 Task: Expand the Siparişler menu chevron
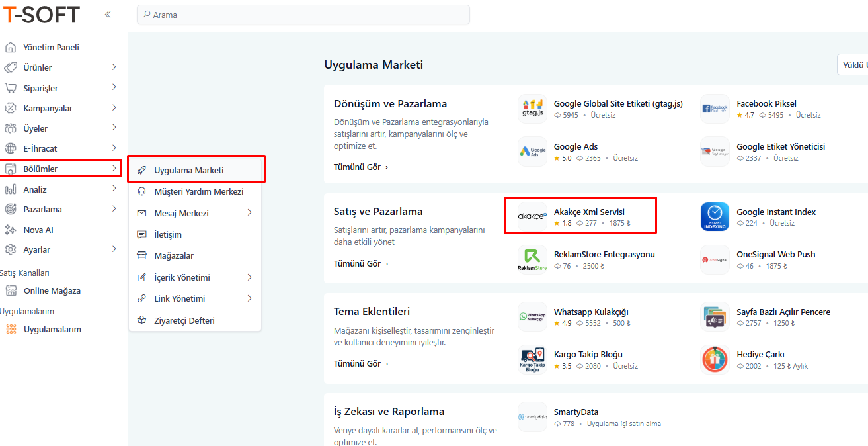click(114, 87)
